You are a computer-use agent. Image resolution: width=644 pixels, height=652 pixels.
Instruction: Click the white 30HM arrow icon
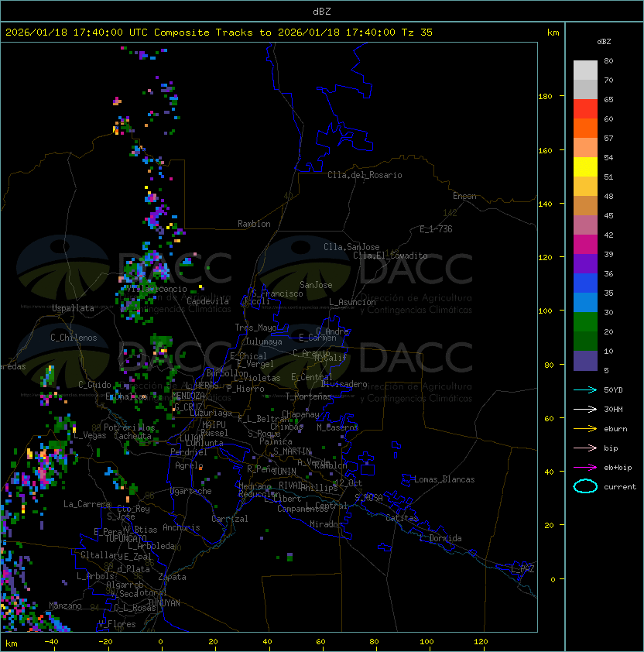point(585,409)
